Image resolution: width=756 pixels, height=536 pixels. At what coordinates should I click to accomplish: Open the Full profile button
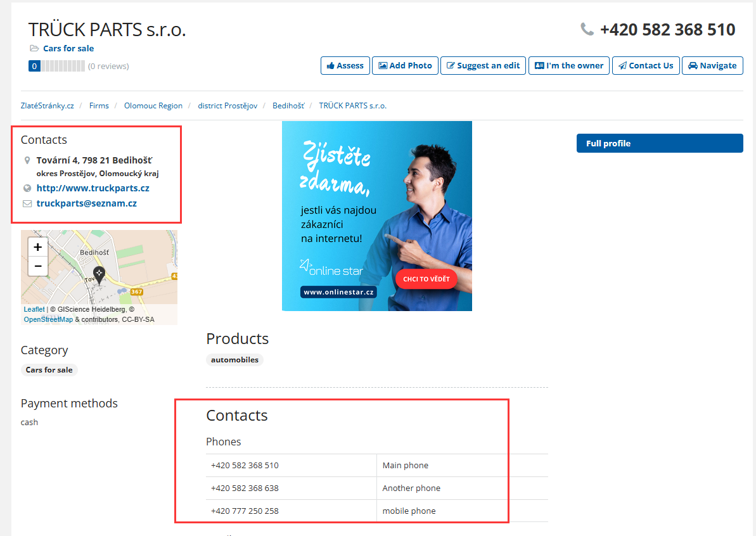[660, 143]
